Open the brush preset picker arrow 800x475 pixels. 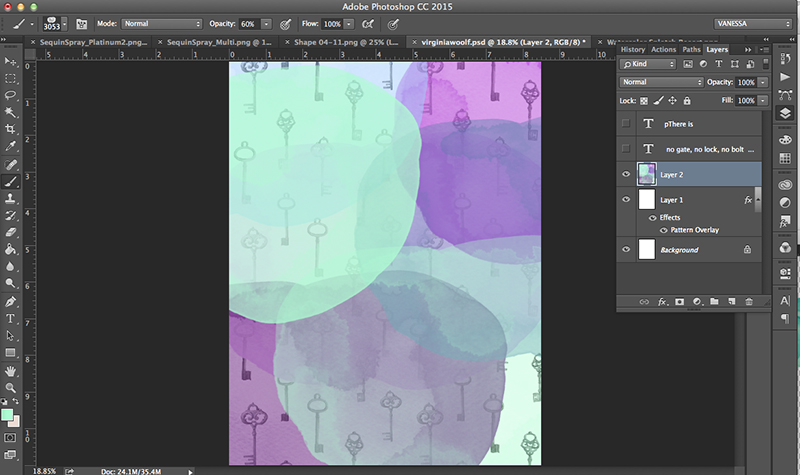[x=64, y=24]
